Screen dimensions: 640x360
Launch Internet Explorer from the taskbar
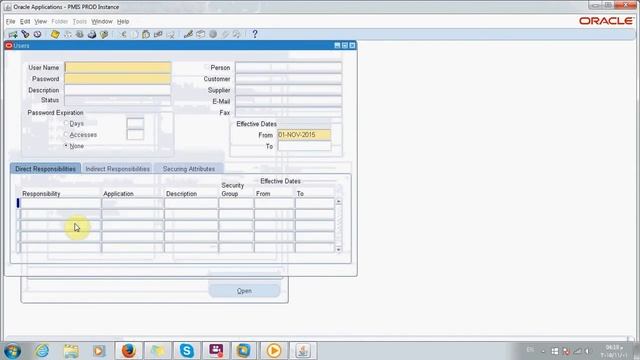tap(42, 351)
